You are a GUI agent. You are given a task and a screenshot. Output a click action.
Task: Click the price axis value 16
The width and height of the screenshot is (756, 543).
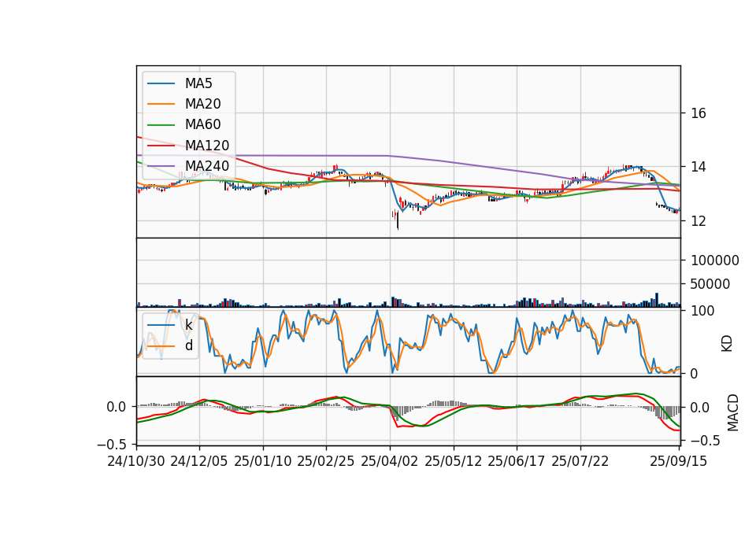click(x=699, y=113)
